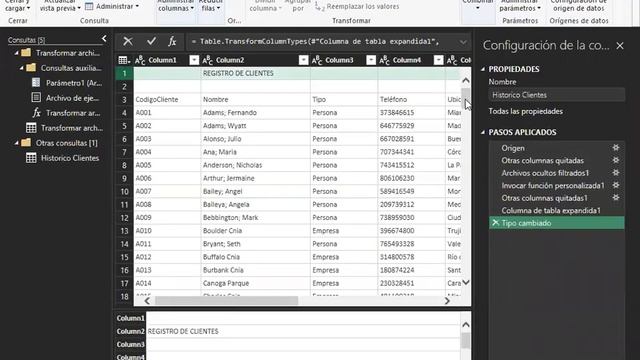Collapse the PASOS APLICADOS section
Screen dimensions: 640x360
pyautogui.click(x=483, y=133)
